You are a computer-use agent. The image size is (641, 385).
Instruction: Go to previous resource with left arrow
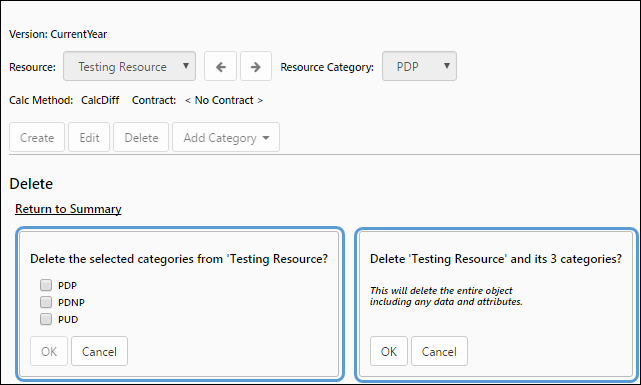(220, 66)
